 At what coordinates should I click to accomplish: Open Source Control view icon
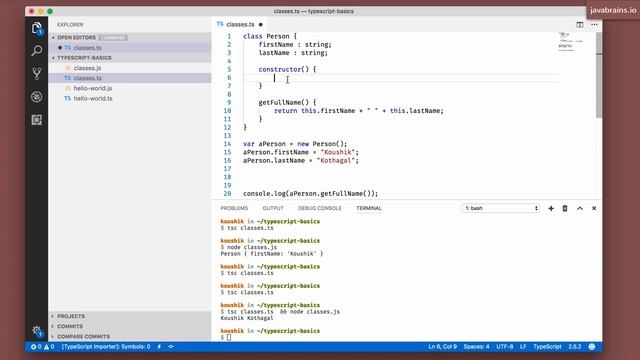tap(37, 73)
